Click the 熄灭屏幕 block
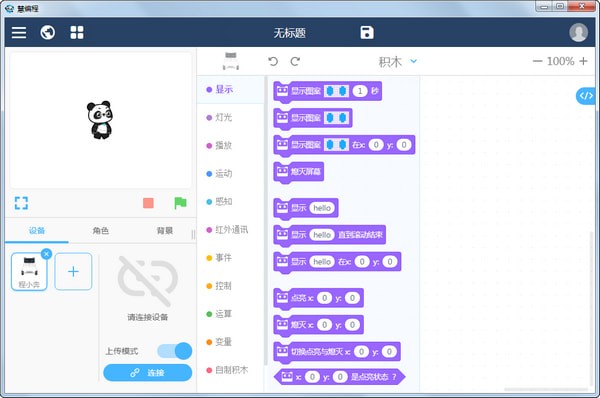600x398 pixels. click(299, 171)
